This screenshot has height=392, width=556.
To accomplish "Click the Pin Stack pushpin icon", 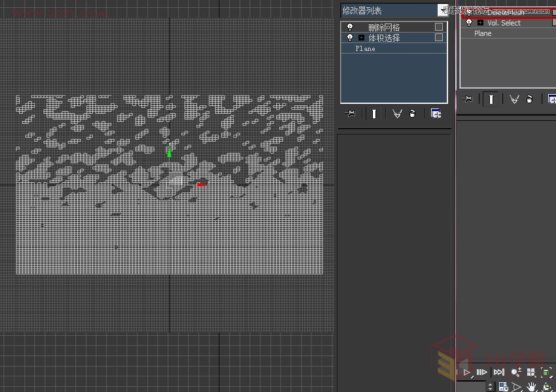I will (x=351, y=113).
